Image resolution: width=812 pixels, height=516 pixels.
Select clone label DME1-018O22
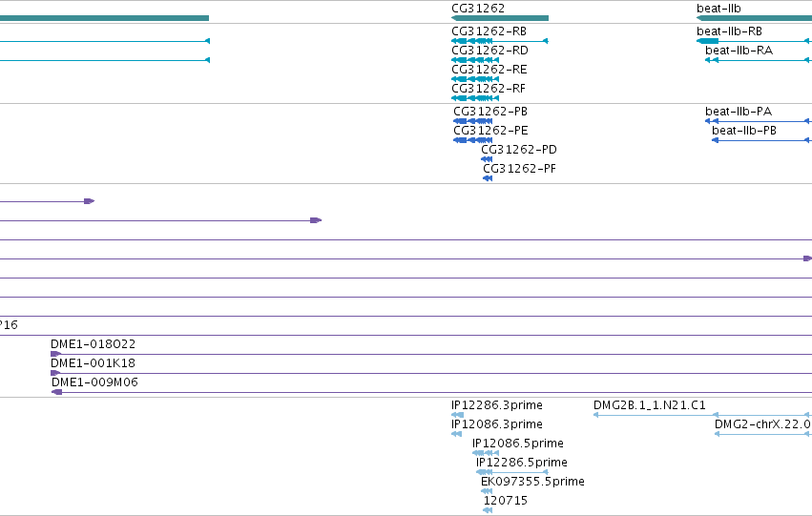(x=94, y=344)
